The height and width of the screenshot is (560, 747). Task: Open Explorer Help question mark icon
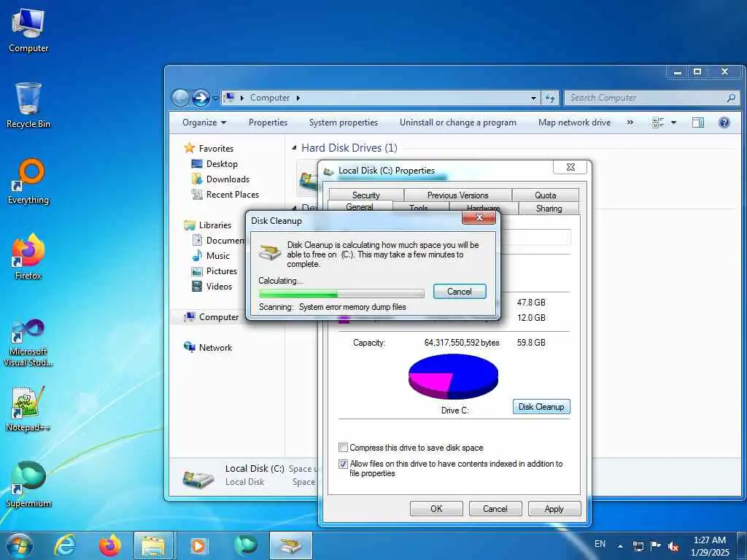[x=724, y=122]
